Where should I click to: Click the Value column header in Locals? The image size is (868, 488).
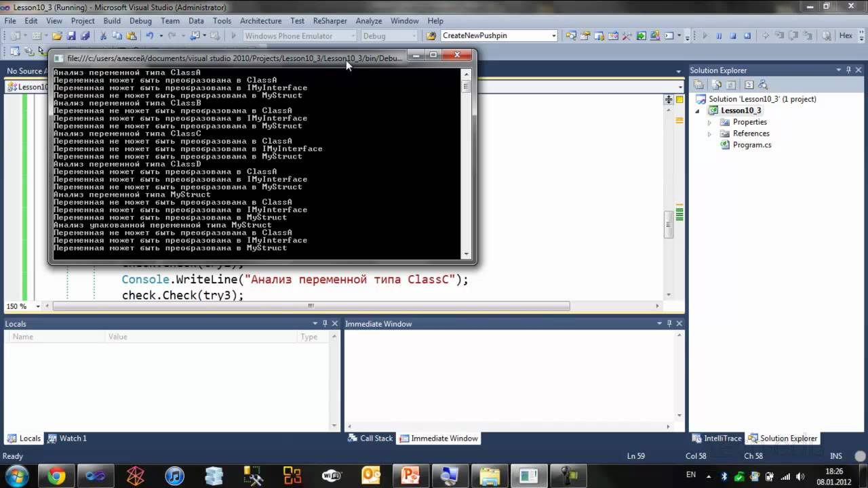coord(202,337)
